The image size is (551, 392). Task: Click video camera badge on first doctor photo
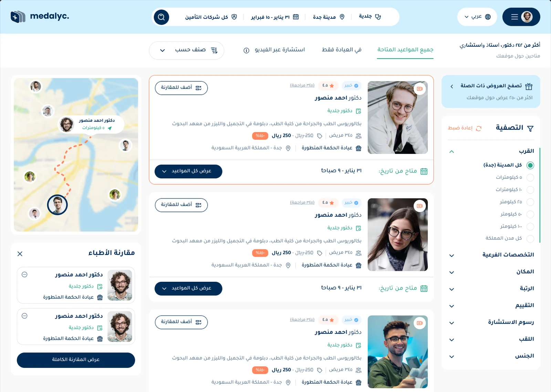[420, 89]
